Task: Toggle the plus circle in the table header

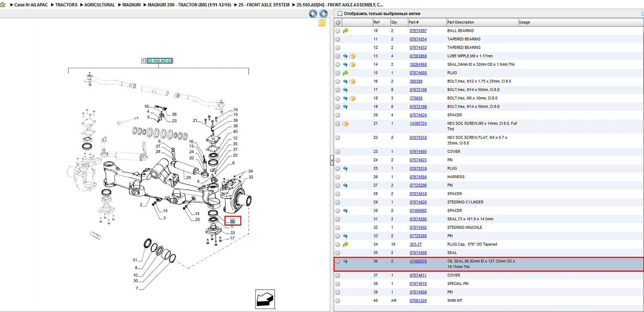Action: (x=338, y=22)
